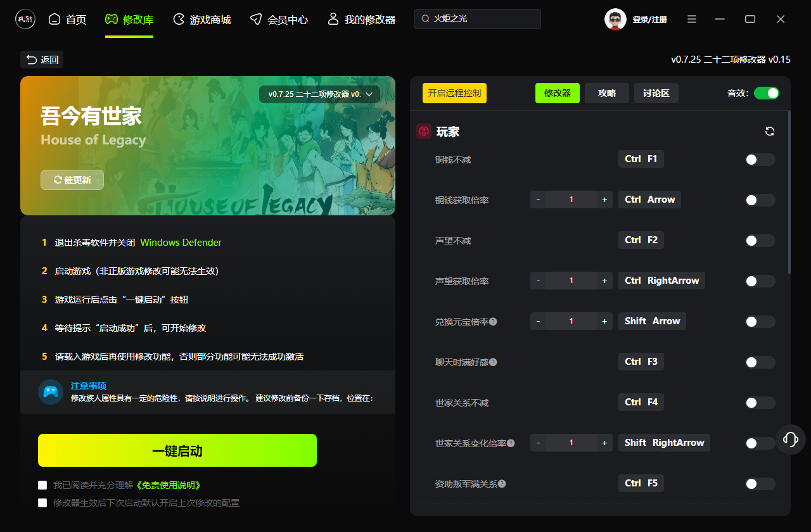Show help for 世家关系变化倍率

[x=511, y=443]
